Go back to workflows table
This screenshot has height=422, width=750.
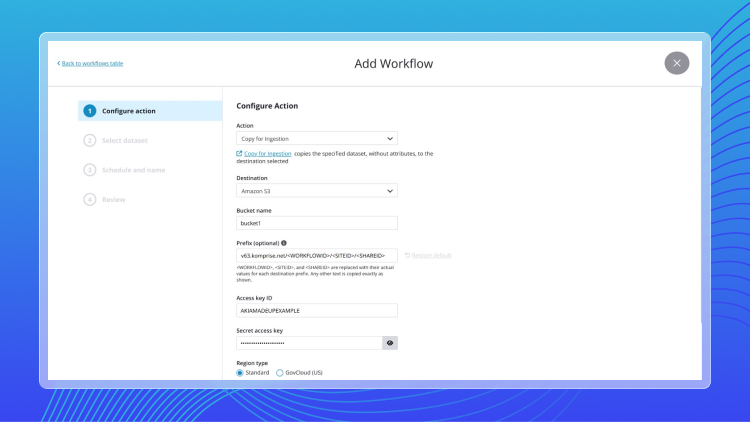92,64
